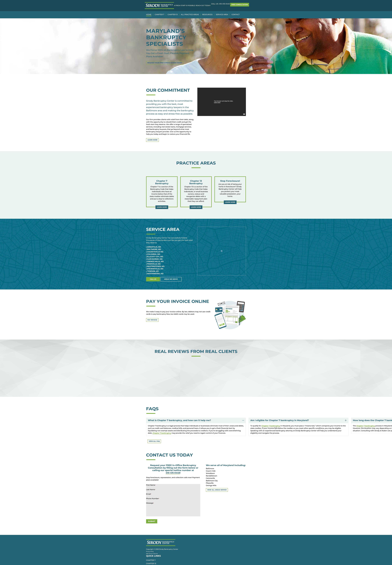Open the Resources navigation menu item
The image size is (392, 565).
(207, 14)
